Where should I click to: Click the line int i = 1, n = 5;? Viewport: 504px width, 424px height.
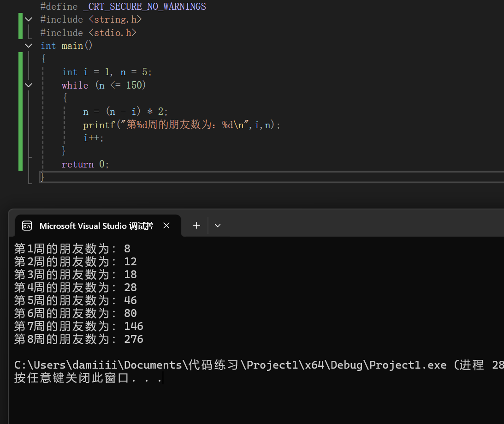(107, 72)
